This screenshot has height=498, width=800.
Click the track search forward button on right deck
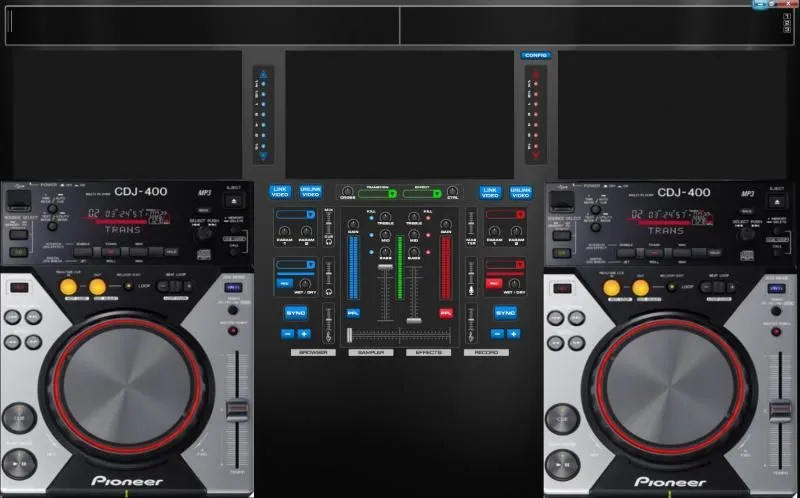pos(577,318)
